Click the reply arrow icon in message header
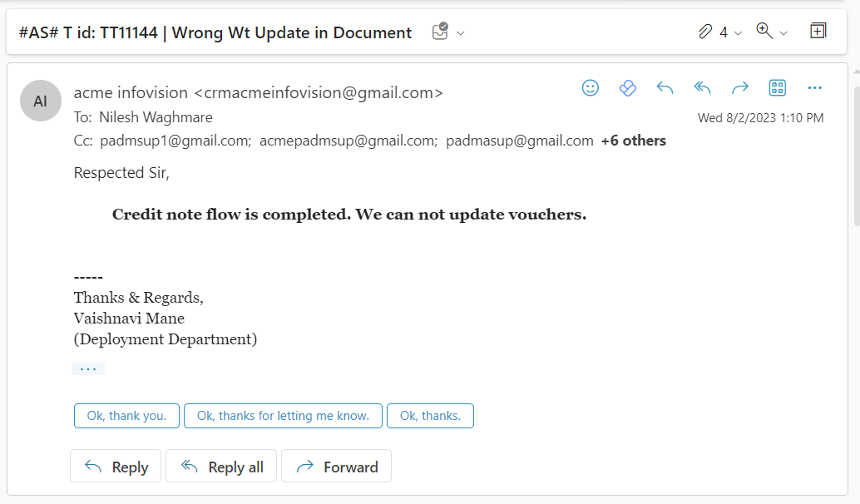The width and height of the screenshot is (860, 504). coord(665,88)
